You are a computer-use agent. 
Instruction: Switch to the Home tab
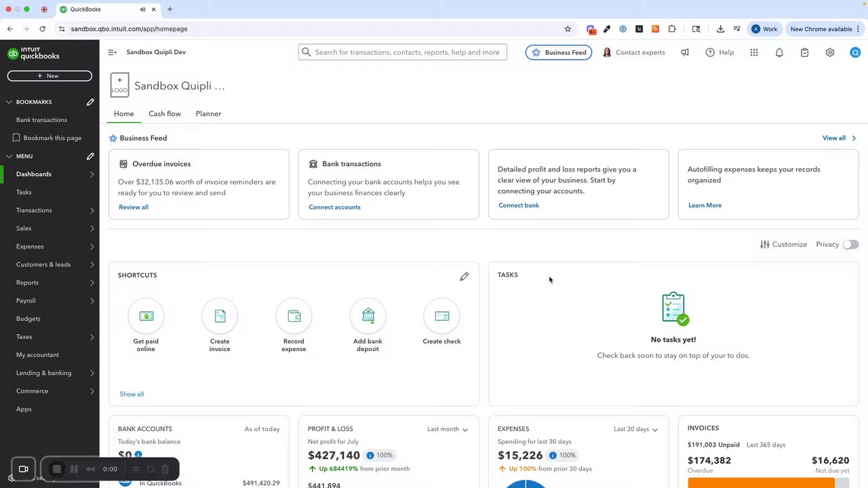(124, 114)
